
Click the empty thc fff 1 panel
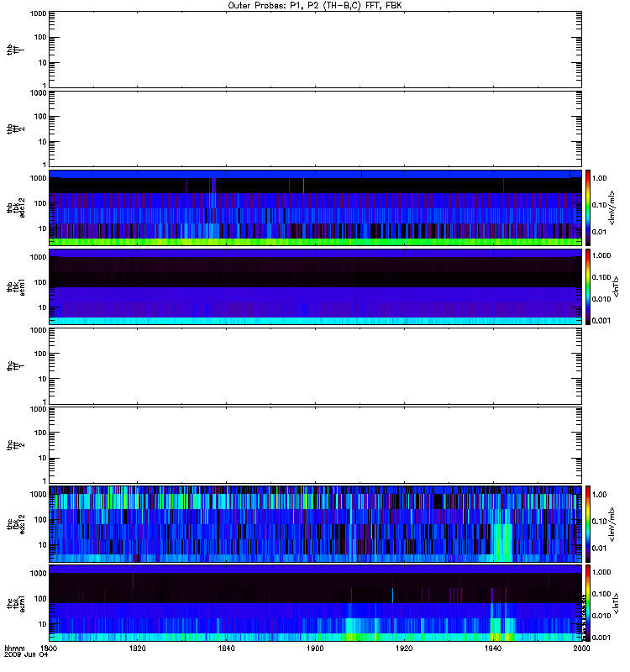315,366
